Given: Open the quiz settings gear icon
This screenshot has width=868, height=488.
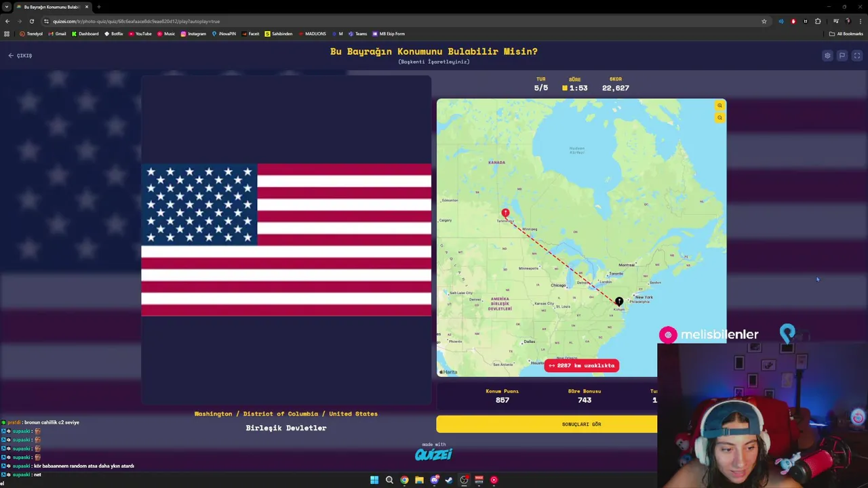Looking at the screenshot, I should click(x=827, y=56).
